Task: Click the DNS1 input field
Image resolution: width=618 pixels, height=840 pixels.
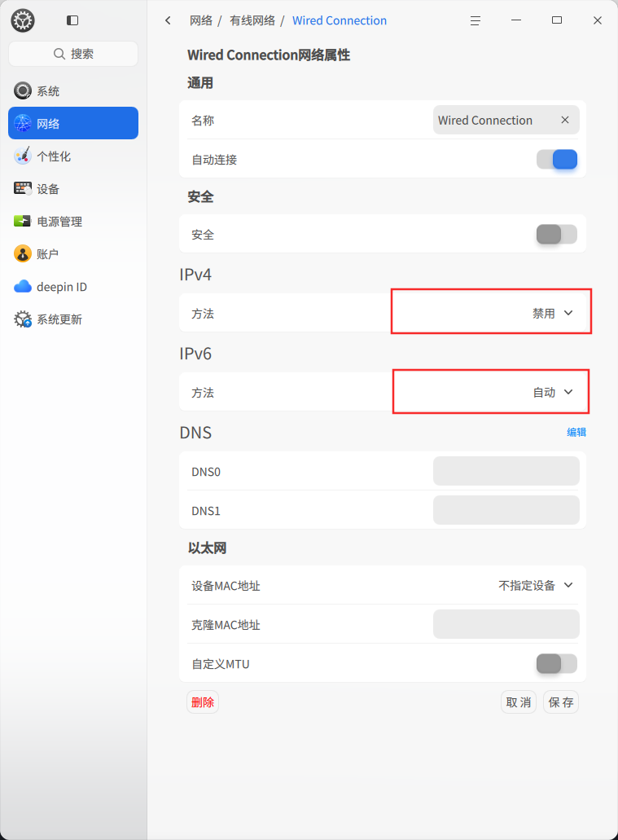Action: (x=506, y=510)
